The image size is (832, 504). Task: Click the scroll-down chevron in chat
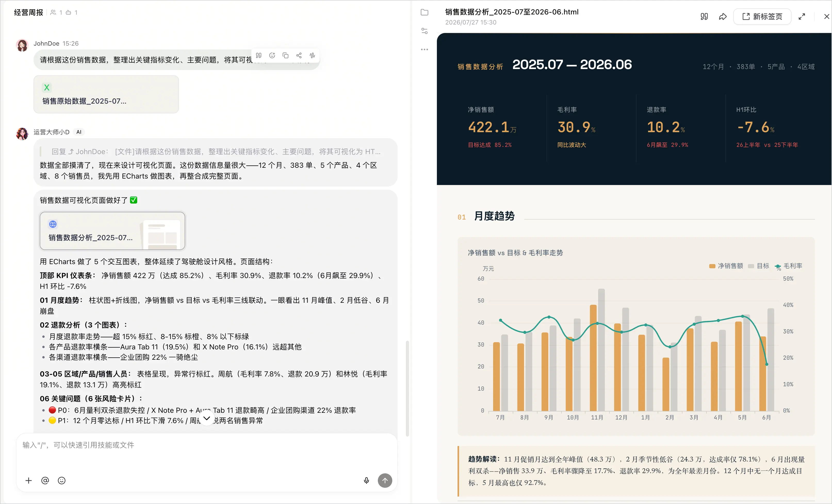207,419
